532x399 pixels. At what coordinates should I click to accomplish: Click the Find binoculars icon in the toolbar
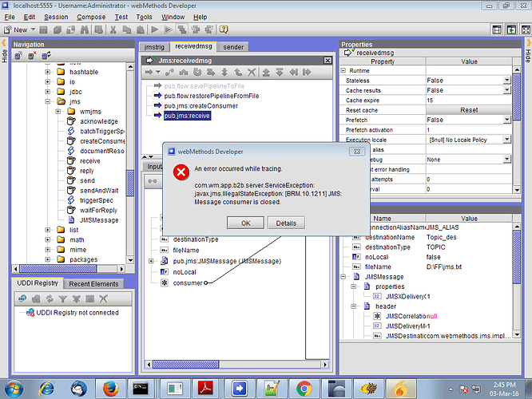[85, 30]
